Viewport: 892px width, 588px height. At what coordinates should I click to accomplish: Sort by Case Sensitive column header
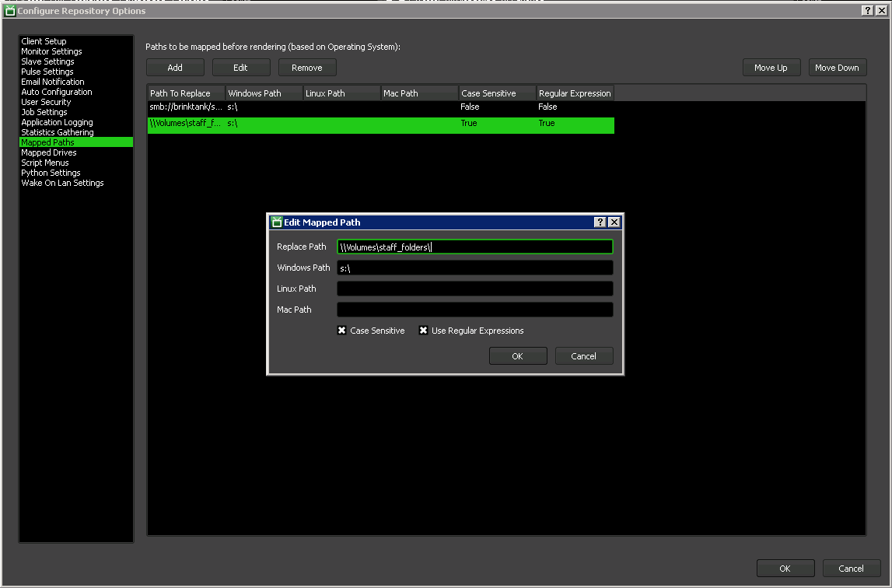[x=497, y=93]
